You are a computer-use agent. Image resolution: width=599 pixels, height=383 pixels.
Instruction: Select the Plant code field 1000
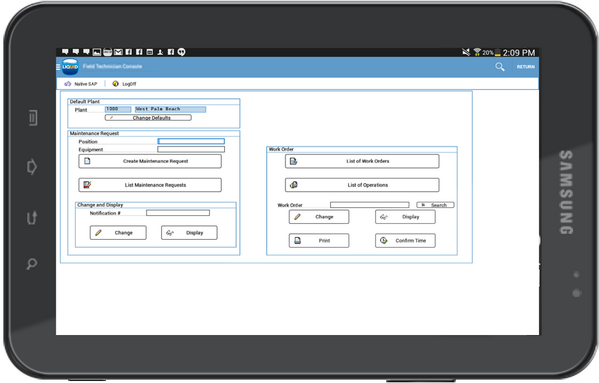[x=118, y=109]
